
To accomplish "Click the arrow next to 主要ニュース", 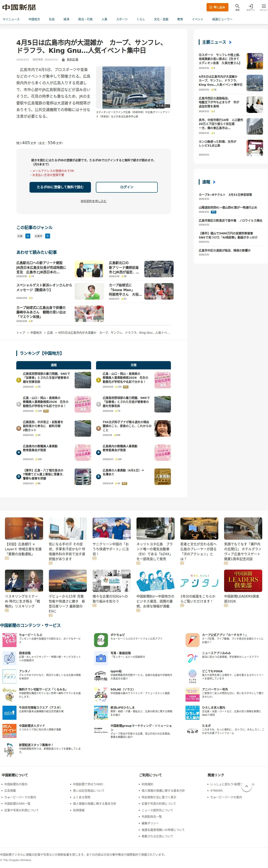I will click(x=230, y=42).
